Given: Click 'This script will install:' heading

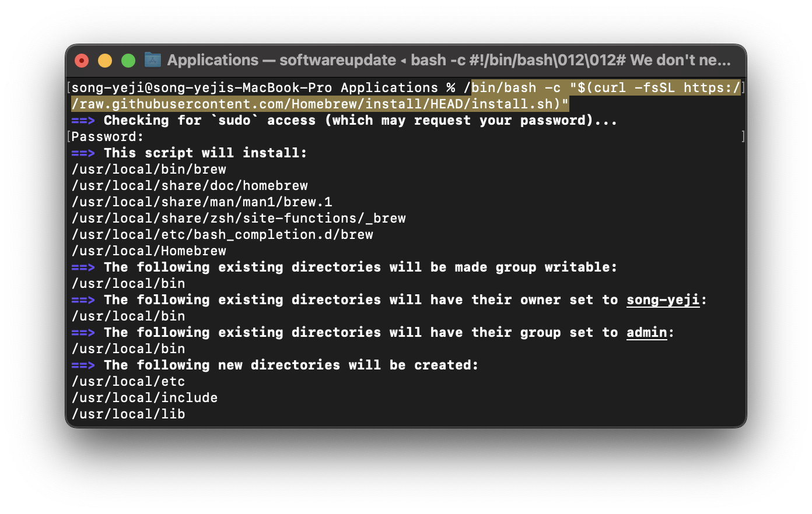Looking at the screenshot, I should 190,153.
